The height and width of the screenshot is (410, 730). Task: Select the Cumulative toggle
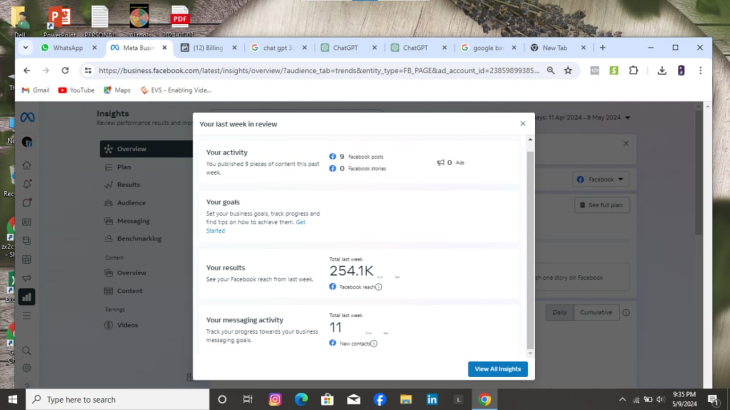point(596,312)
